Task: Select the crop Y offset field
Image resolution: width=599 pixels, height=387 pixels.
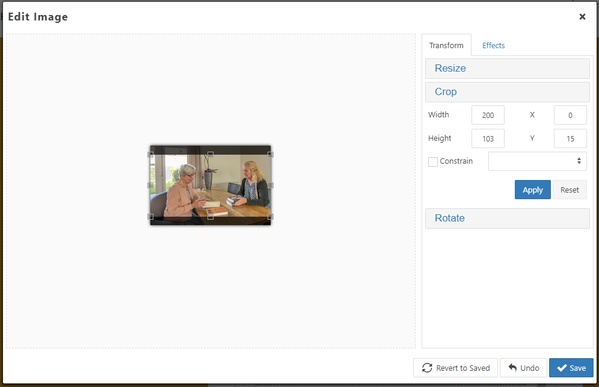Action: tap(570, 139)
